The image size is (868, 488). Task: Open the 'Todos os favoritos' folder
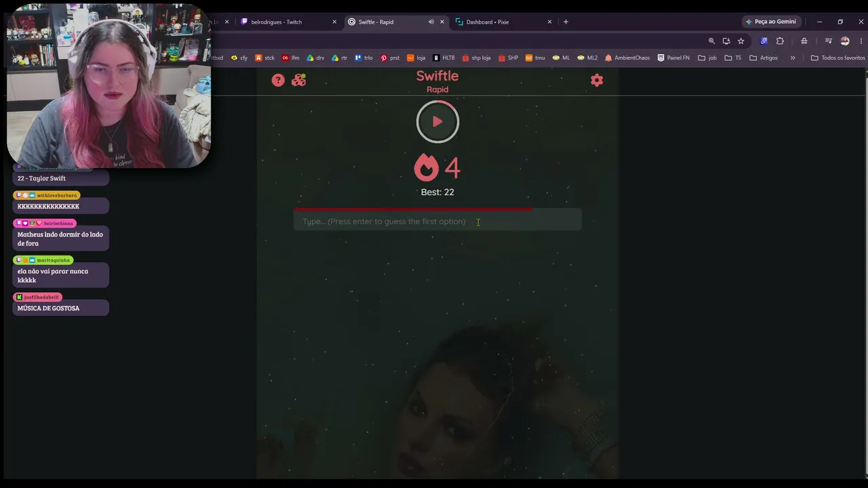(838, 58)
